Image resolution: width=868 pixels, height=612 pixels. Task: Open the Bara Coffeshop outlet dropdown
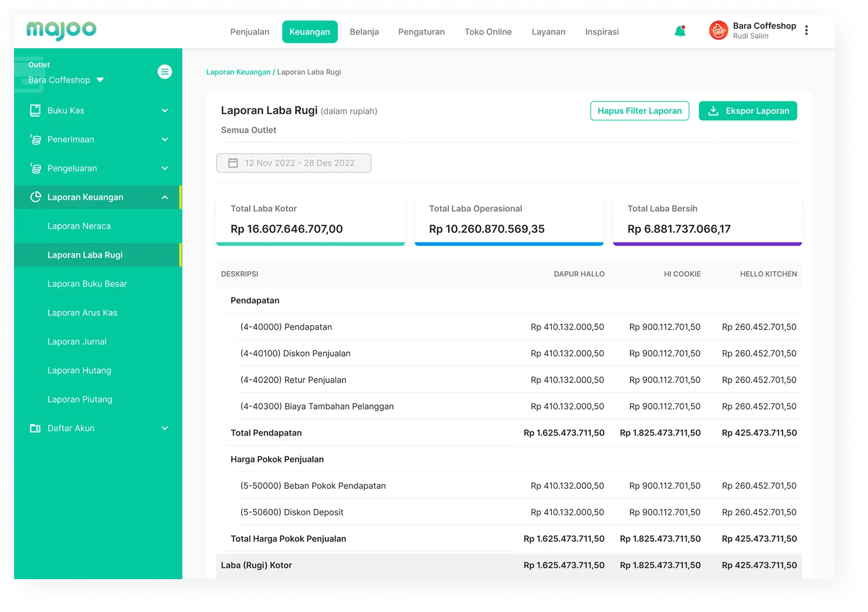[66, 80]
